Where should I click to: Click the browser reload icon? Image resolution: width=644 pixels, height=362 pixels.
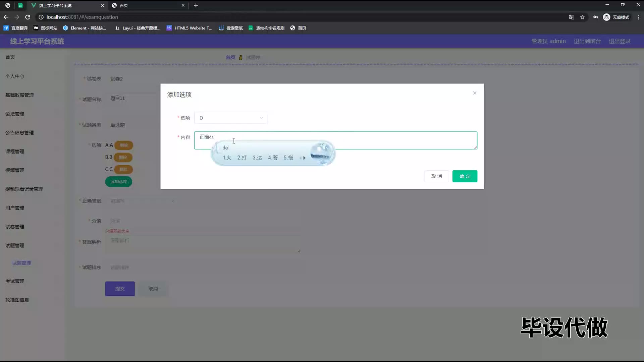click(28, 17)
